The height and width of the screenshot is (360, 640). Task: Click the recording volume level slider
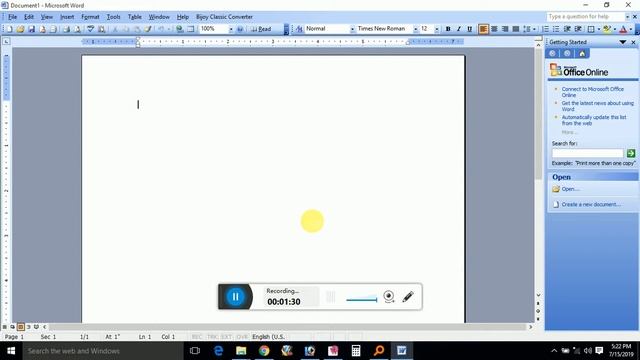[x=362, y=299]
